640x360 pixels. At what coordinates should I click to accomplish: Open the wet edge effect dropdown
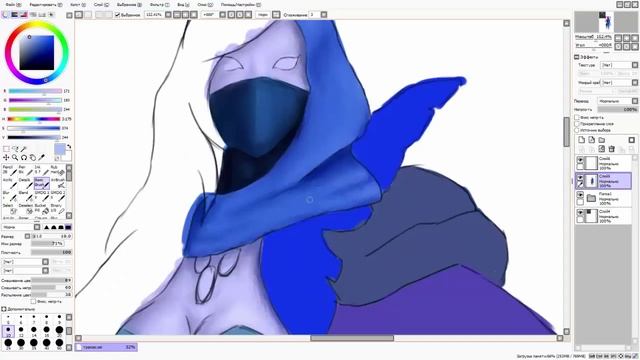(620, 82)
